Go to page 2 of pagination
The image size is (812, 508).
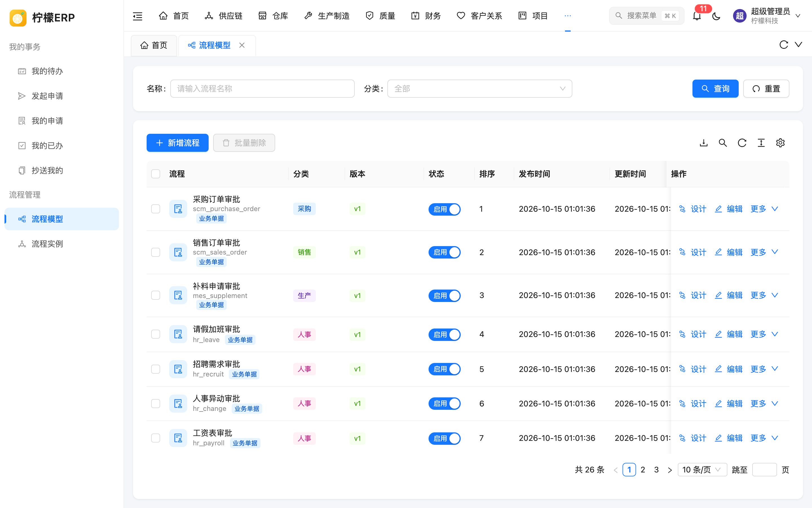(643, 470)
